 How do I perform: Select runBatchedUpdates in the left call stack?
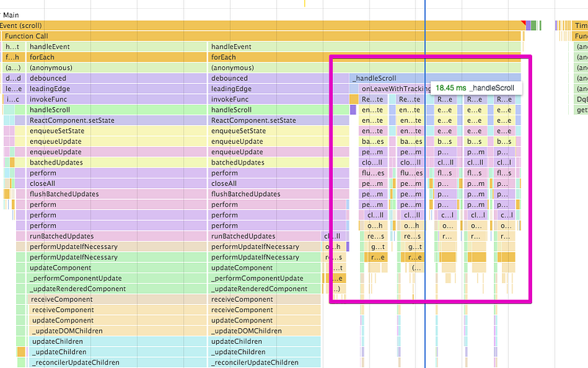click(x=116, y=236)
